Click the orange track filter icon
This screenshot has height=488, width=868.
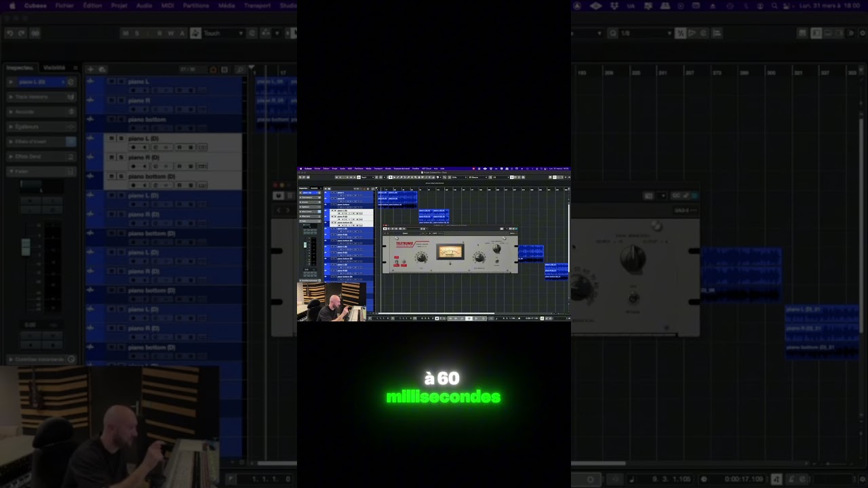pos(213,69)
